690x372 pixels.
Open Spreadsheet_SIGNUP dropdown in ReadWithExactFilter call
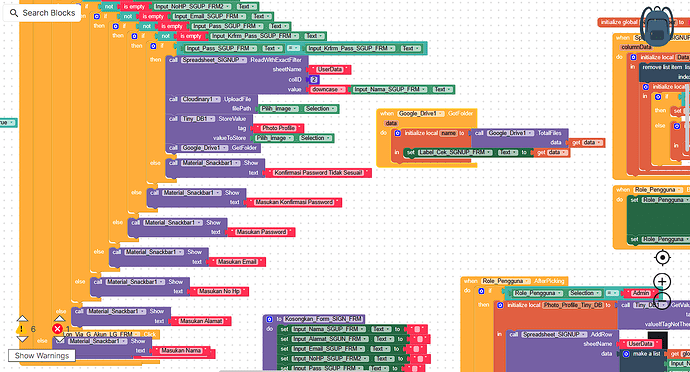(214, 60)
